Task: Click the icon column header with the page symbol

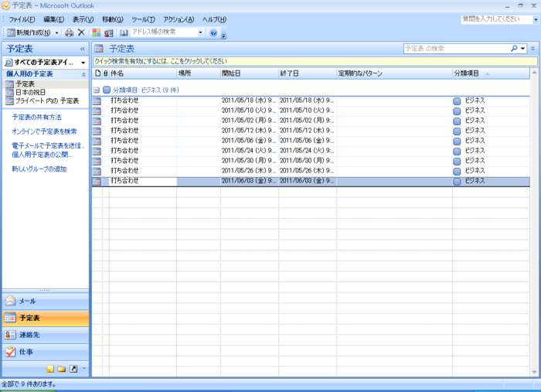Action: coord(97,73)
